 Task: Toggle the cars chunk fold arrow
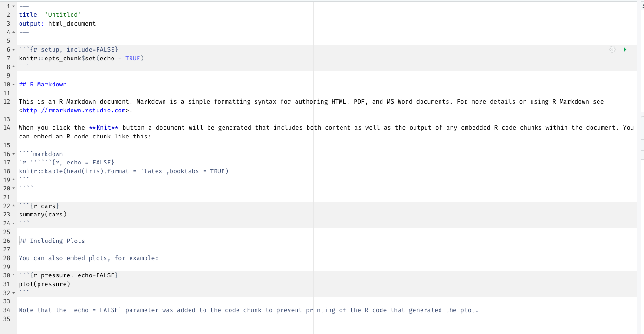[13, 206]
